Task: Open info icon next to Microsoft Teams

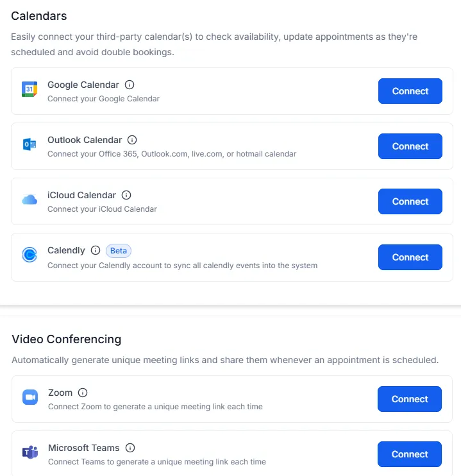Action: [x=130, y=448]
